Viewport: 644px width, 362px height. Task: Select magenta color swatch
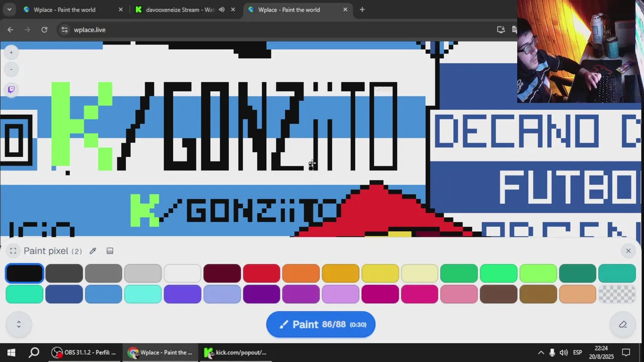click(380, 294)
